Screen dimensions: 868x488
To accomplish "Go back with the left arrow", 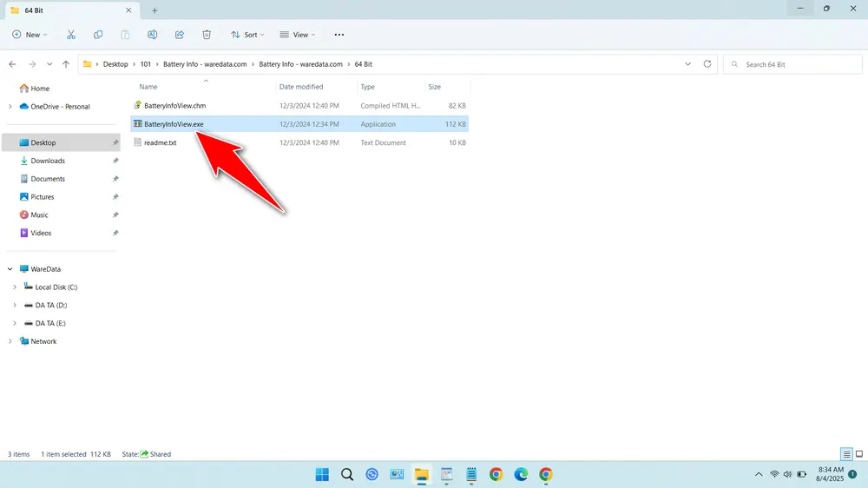I will click(12, 64).
